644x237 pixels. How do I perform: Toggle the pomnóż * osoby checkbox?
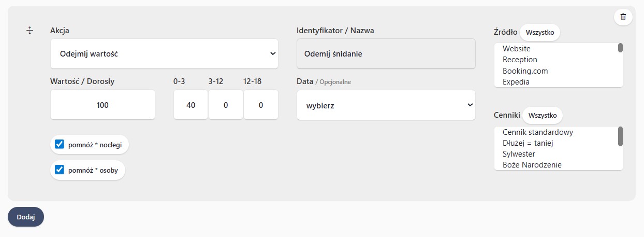[60, 170]
